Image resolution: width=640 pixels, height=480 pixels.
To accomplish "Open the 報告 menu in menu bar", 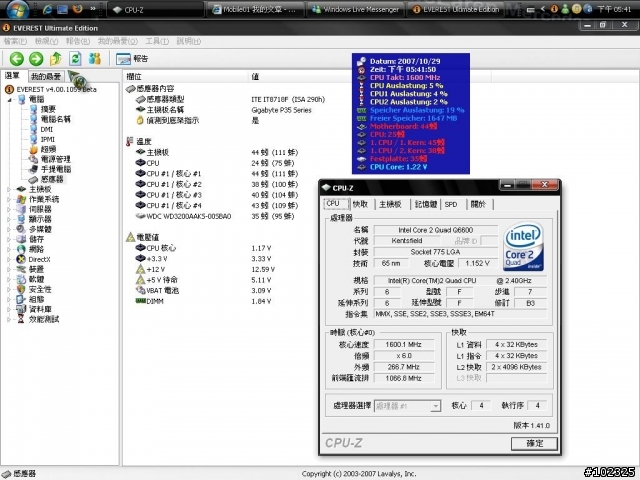I will pos(78,41).
